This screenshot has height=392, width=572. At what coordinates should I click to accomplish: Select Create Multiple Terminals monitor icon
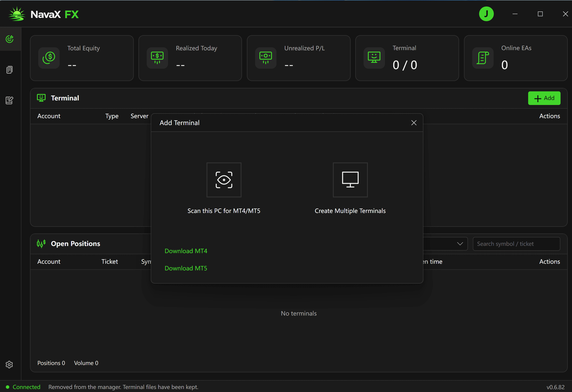pyautogui.click(x=350, y=180)
